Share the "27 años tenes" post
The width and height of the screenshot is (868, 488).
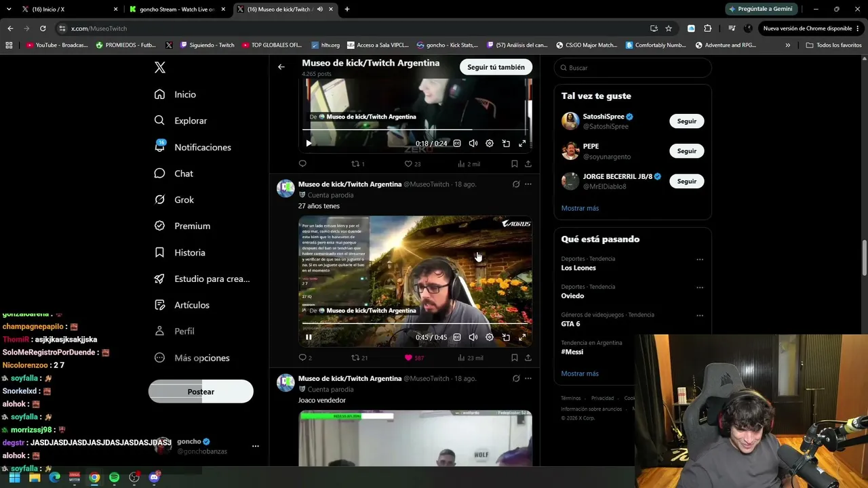(x=528, y=358)
